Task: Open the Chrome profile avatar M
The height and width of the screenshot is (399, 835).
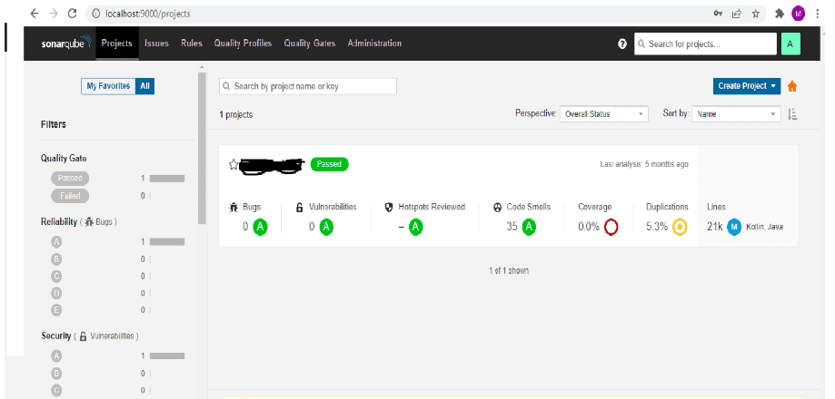Action: coord(798,14)
